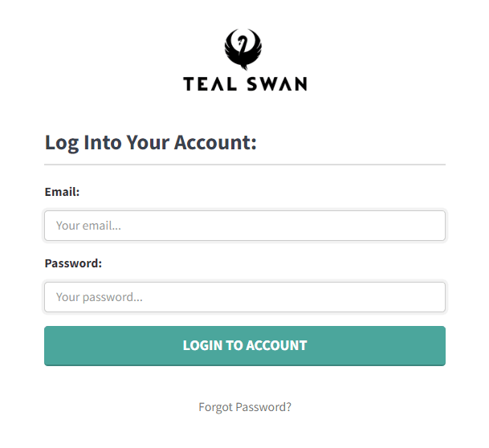Screen dimensions: 489x448
Task: Submit the form via teal login button
Action: pyautogui.click(x=245, y=346)
